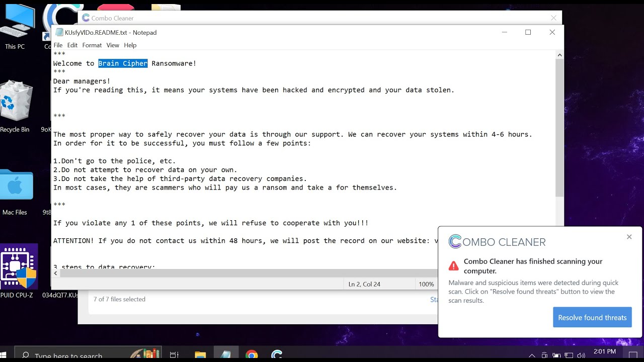Click Combo Cleaner window title logo
This screenshot has height=362, width=644.
click(x=86, y=18)
